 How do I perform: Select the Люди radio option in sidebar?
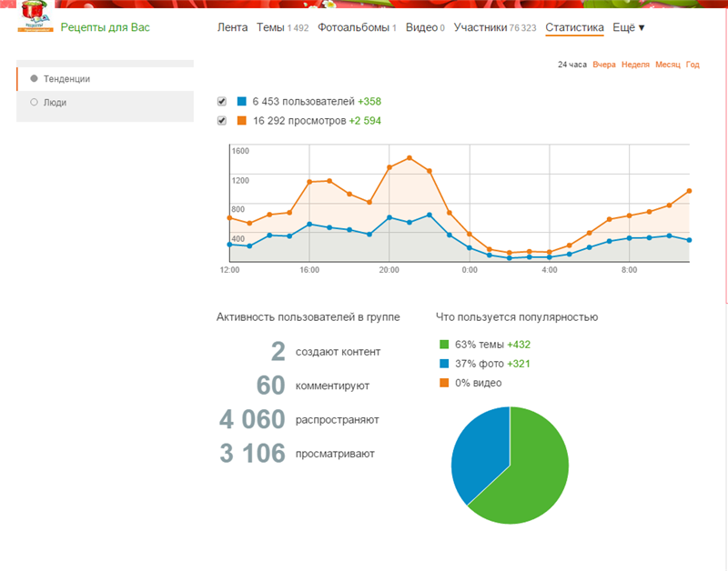click(35, 103)
